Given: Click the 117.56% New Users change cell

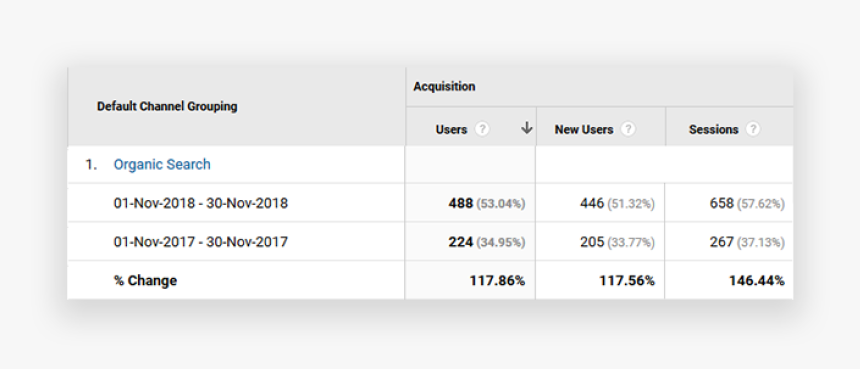Looking at the screenshot, I should 627,281.
